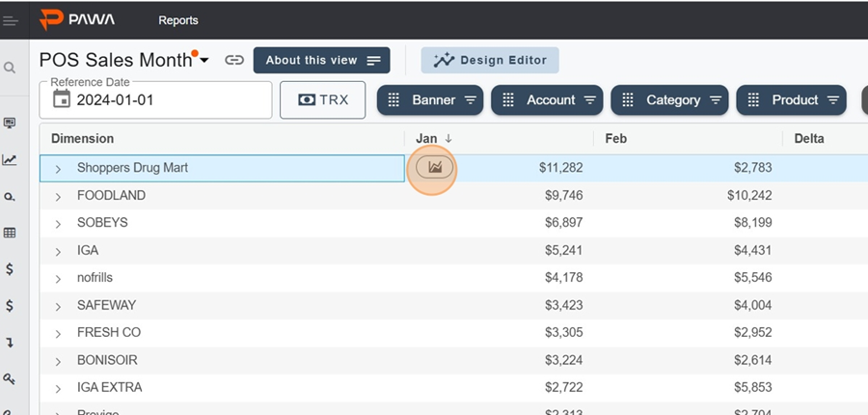Copy the view link icon
The image size is (868, 415).
coord(234,60)
